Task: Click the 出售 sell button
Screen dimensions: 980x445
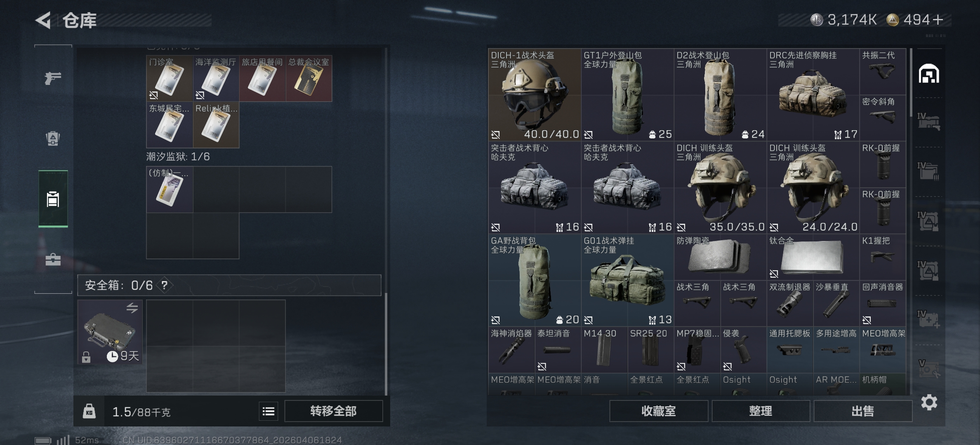Action: point(862,411)
